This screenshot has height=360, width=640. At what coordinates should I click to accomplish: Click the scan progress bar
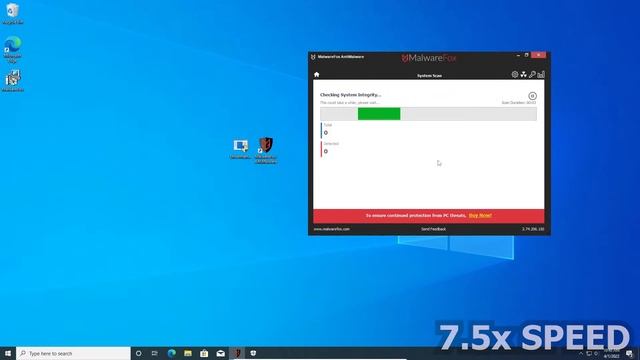(428, 114)
